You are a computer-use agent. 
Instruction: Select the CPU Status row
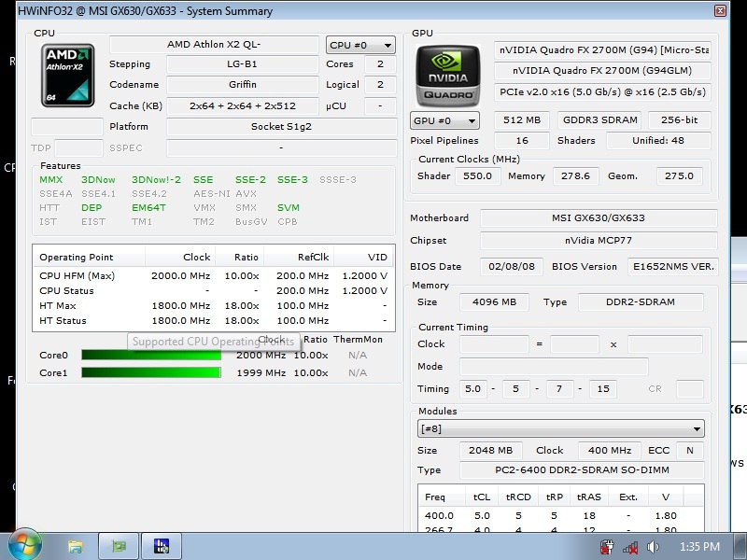pos(214,290)
